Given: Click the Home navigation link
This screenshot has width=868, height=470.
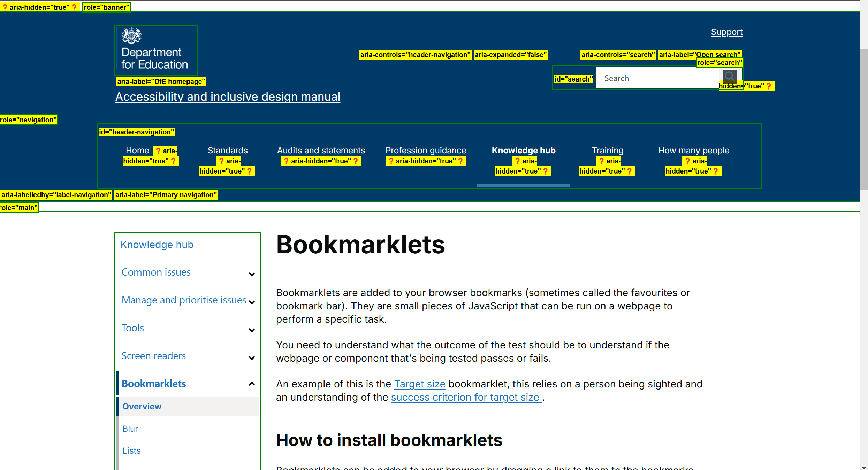Looking at the screenshot, I should tap(137, 151).
